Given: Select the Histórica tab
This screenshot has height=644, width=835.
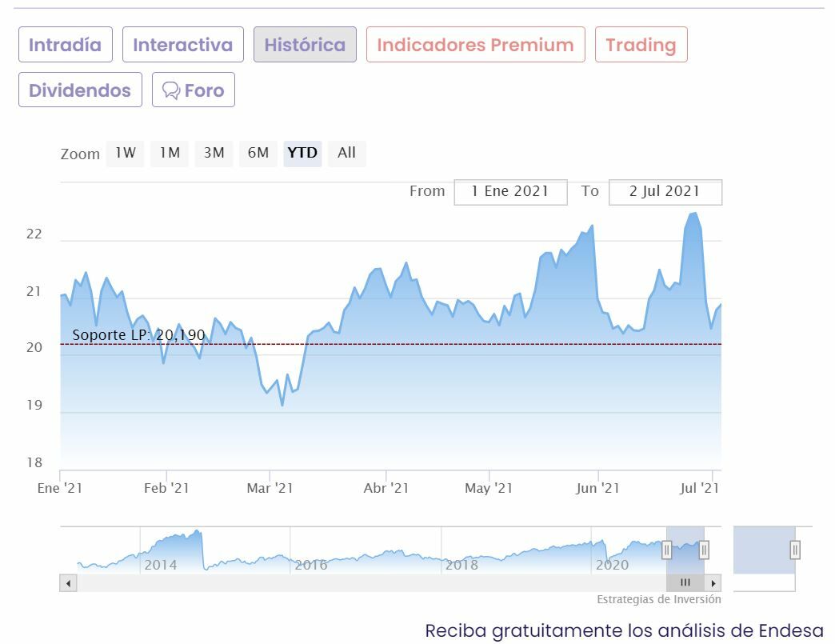Looking at the screenshot, I should [305, 45].
